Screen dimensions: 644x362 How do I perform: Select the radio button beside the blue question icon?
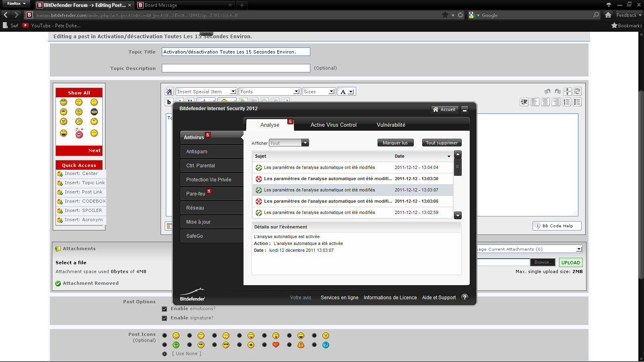coord(314,345)
